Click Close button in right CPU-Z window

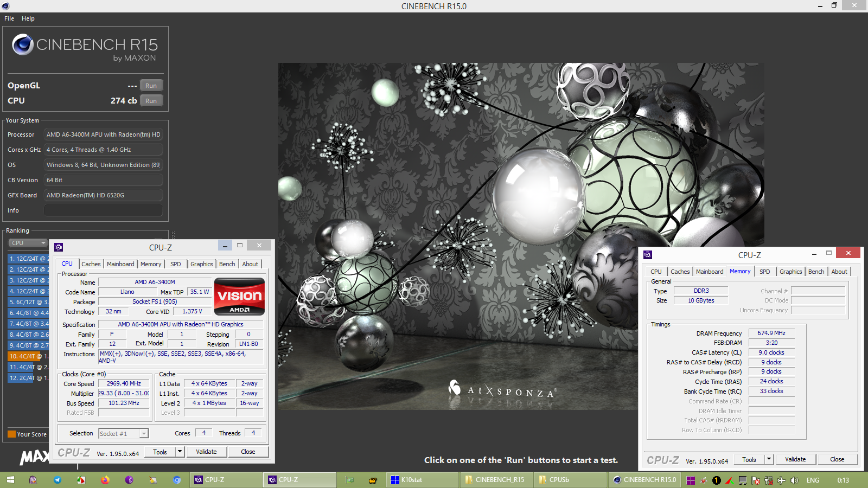(837, 459)
